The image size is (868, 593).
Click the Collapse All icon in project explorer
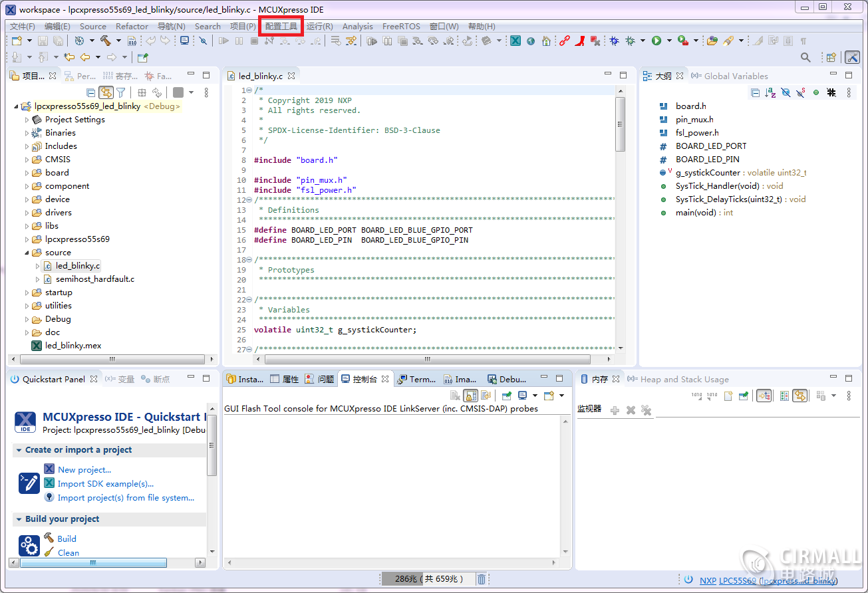click(x=91, y=93)
